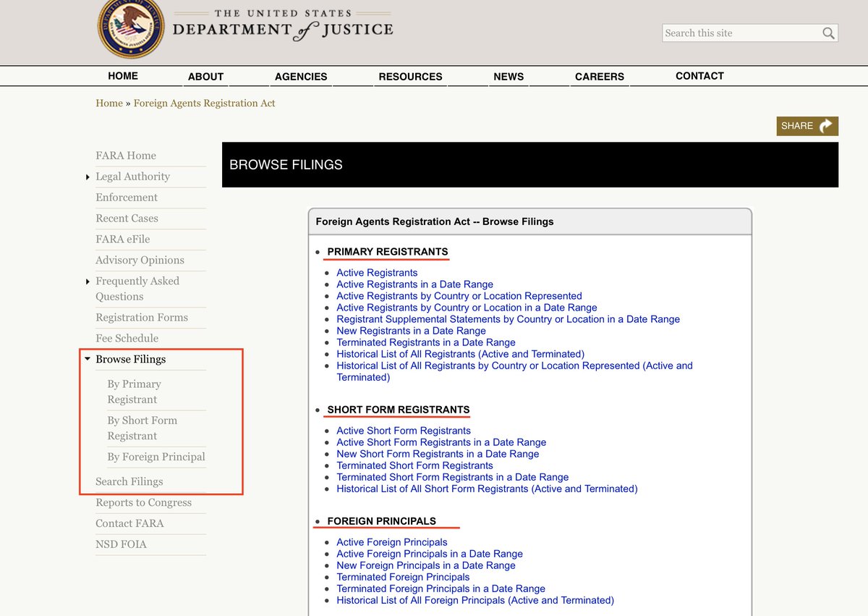
Task: Click the Terminated Short Form Registrants link
Action: [414, 465]
